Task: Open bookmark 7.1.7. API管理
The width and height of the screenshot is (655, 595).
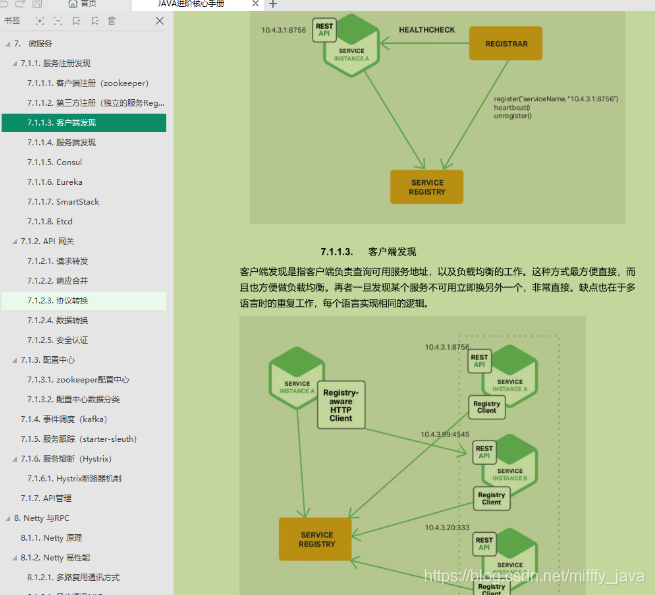Action: pyautogui.click(x=46, y=498)
